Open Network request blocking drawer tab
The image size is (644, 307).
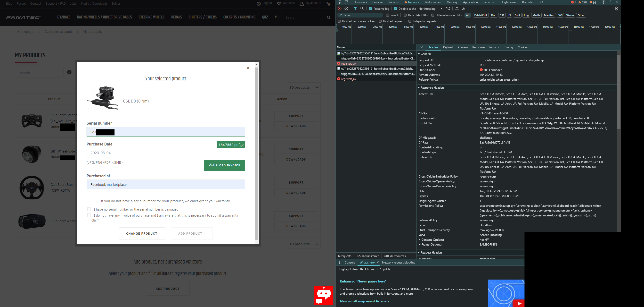click(399, 262)
